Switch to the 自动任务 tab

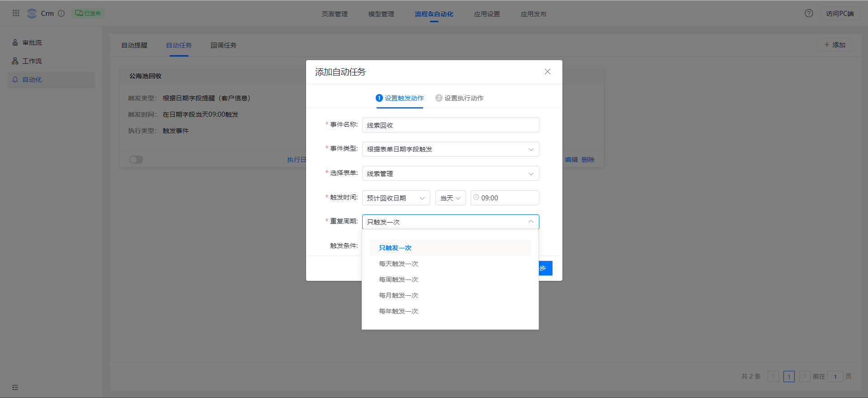[179, 45]
